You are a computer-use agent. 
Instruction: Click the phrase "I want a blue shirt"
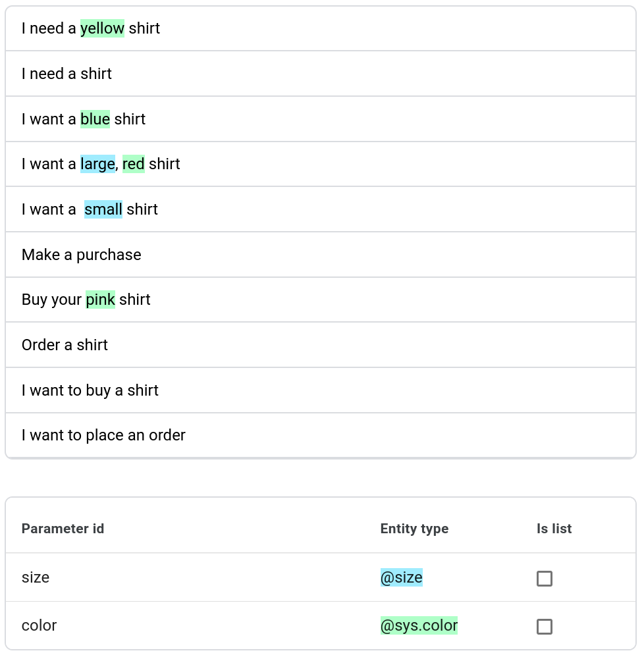click(x=83, y=119)
